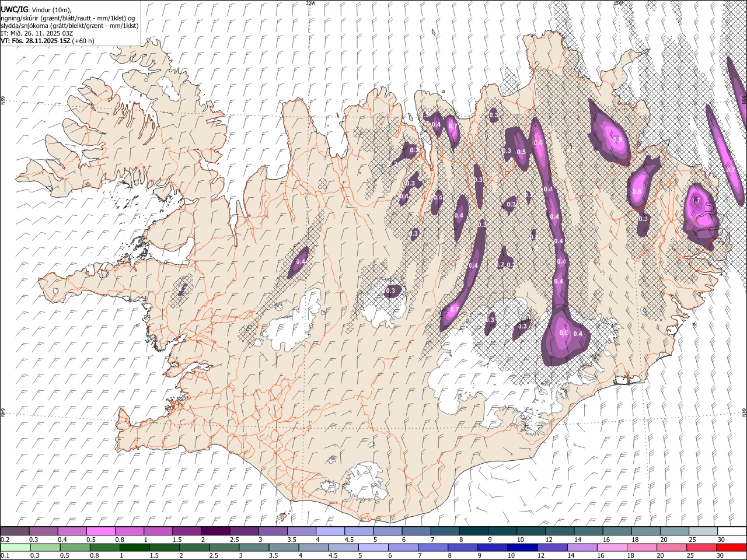
Task: Click the "15W" longitude label at the top edge
Action: coord(618,3)
